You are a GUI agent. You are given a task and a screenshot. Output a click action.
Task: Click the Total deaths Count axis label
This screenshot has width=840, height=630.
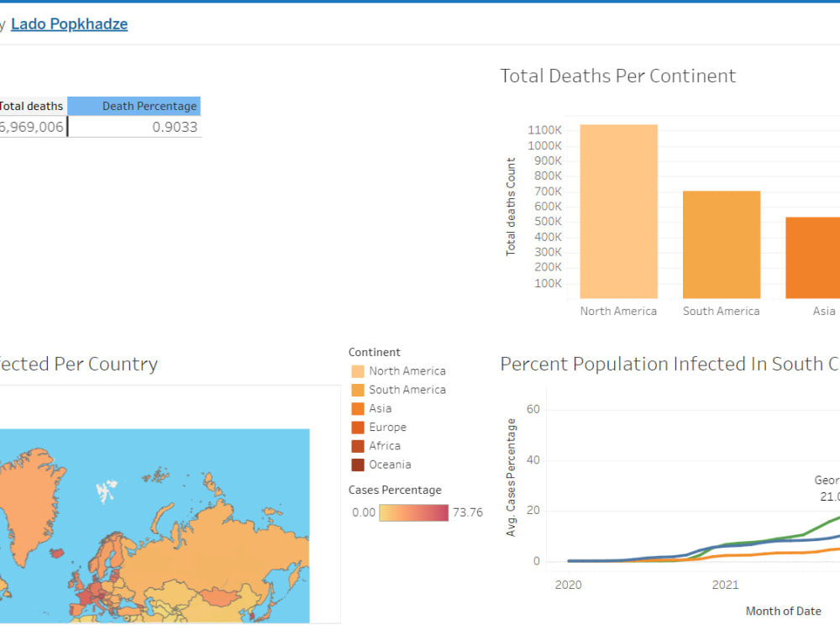(x=511, y=207)
